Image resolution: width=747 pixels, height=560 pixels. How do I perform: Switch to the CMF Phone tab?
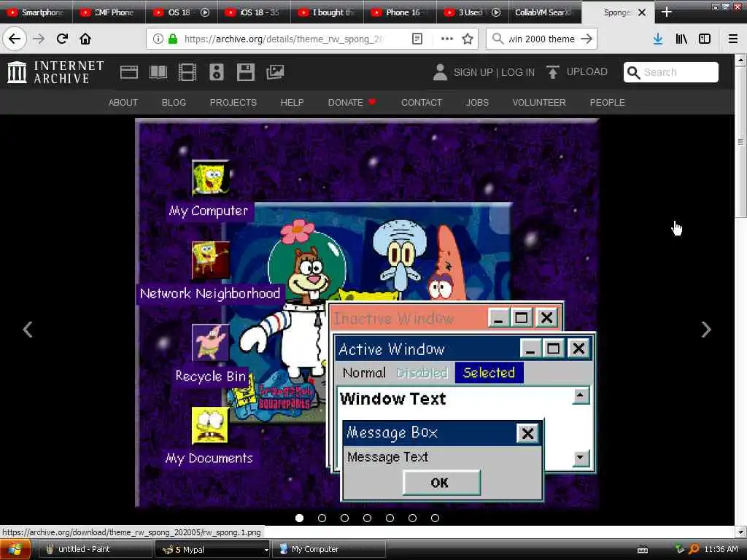pos(109,12)
